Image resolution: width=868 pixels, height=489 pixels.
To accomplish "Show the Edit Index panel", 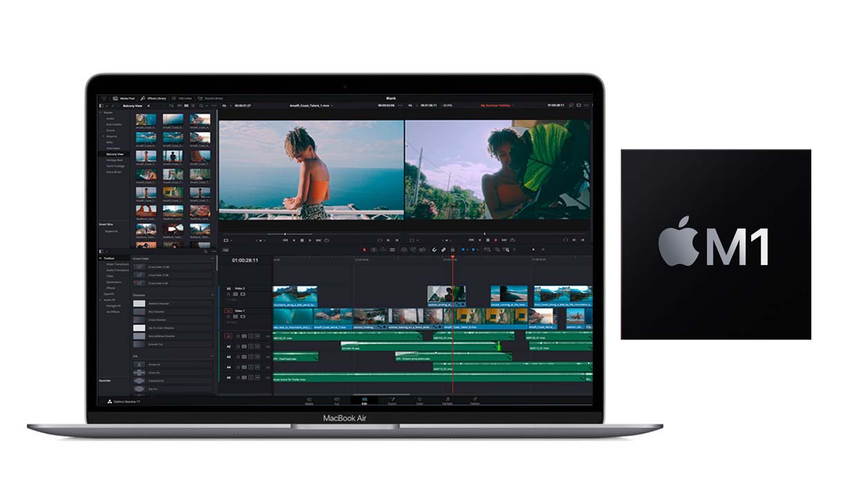I will pos(182,99).
